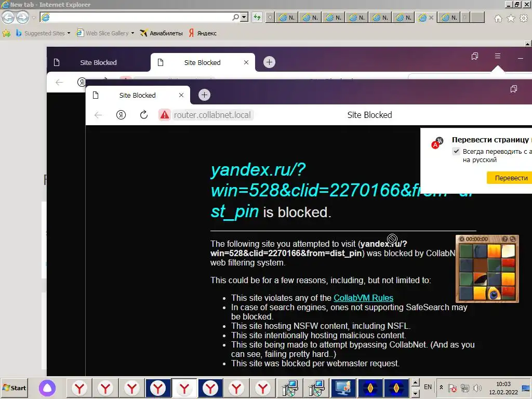Click the network icon in system tray
This screenshot has width=532, height=399.
[465, 388]
